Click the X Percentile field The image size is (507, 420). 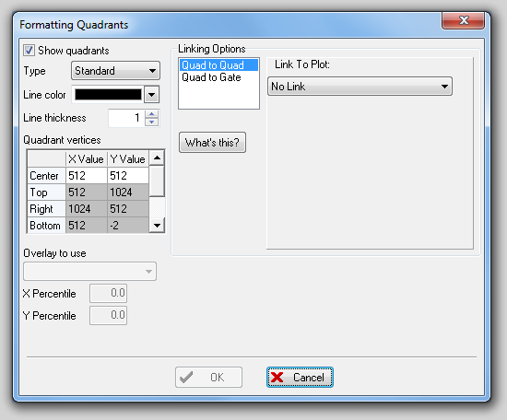(109, 293)
